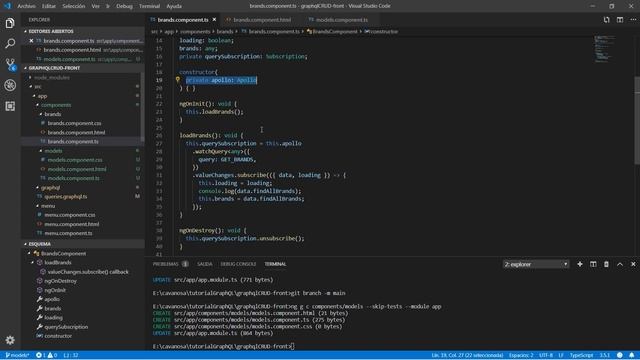
Task: Show errors and warnings from status bar
Action: [x=46, y=355]
